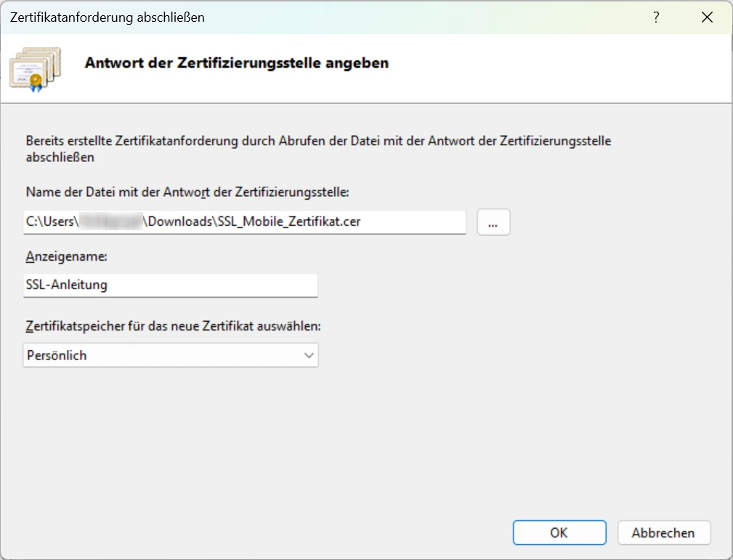Screen dimensions: 733x560
Task: Close the Zertifikatanforderung dialog
Action: [x=707, y=17]
